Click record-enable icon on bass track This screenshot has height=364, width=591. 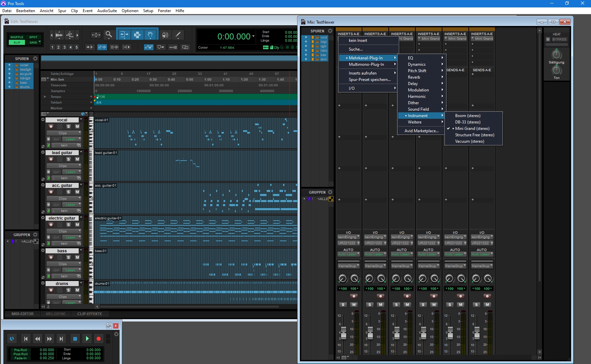pos(51,257)
